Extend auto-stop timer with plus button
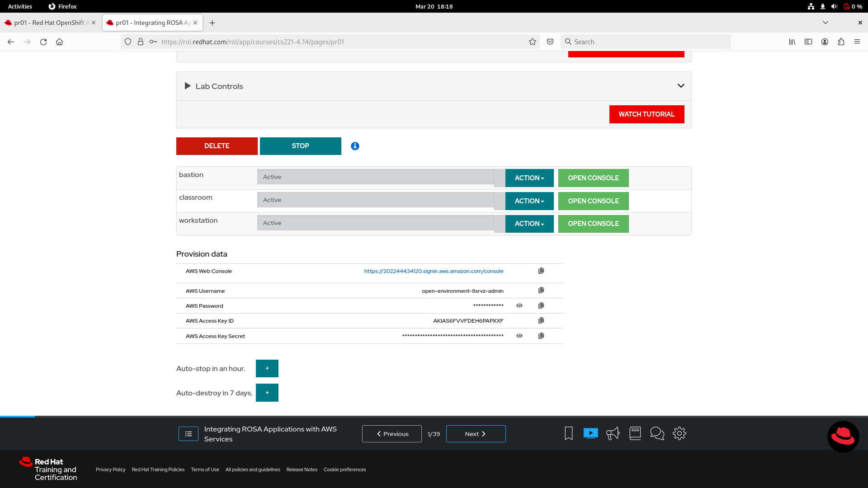The width and height of the screenshot is (868, 488). (267, 368)
